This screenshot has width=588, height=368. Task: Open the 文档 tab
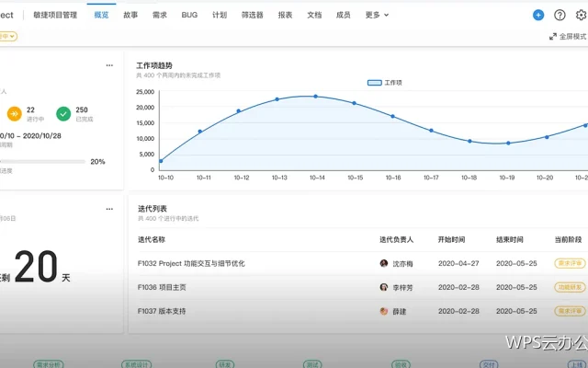tap(314, 15)
